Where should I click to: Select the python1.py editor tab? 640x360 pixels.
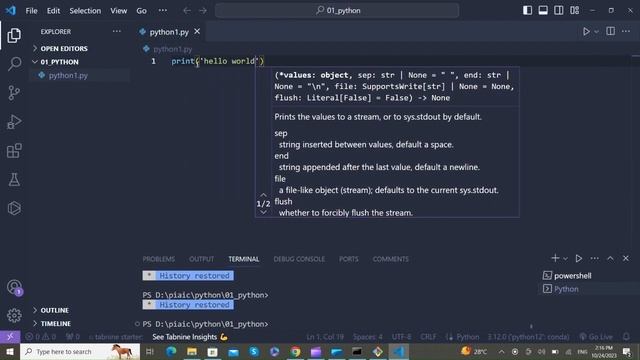click(x=170, y=32)
